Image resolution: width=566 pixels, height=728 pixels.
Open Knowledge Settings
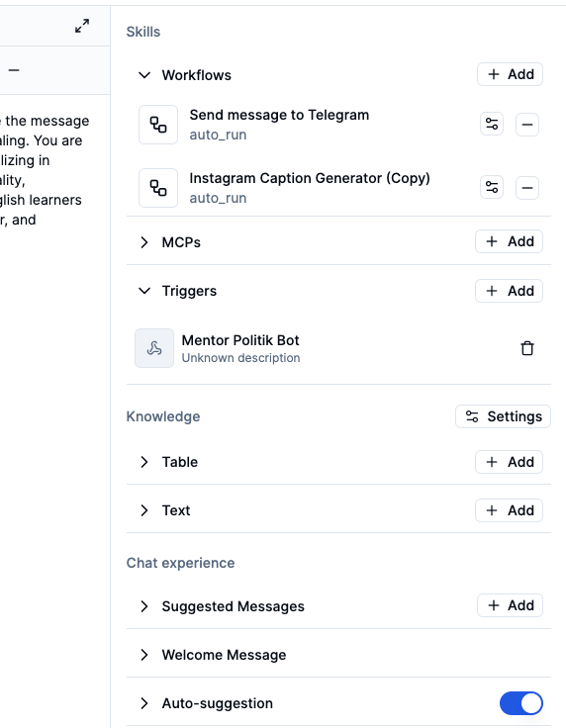(x=503, y=416)
